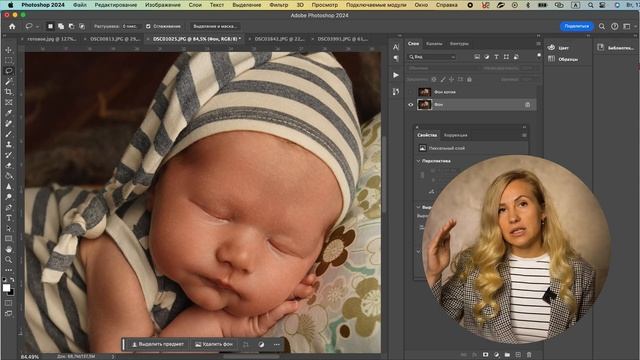Open the Библиотеки panel
The image size is (640, 360).
[x=616, y=48]
